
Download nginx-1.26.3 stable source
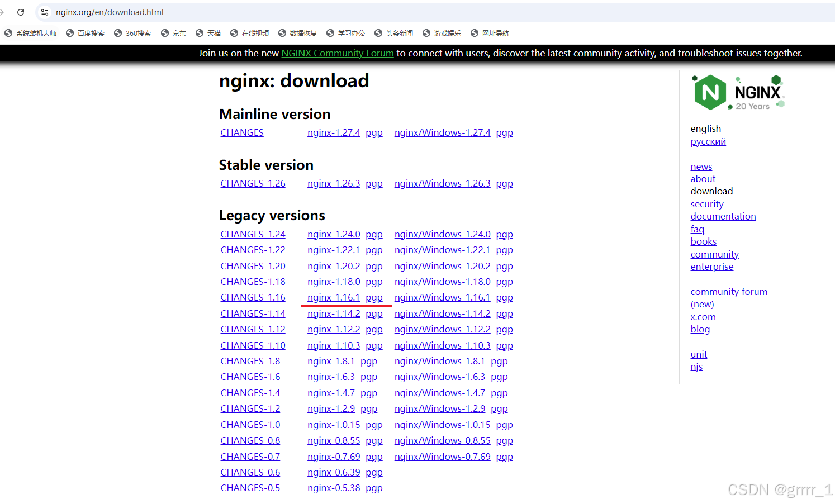[x=334, y=183]
